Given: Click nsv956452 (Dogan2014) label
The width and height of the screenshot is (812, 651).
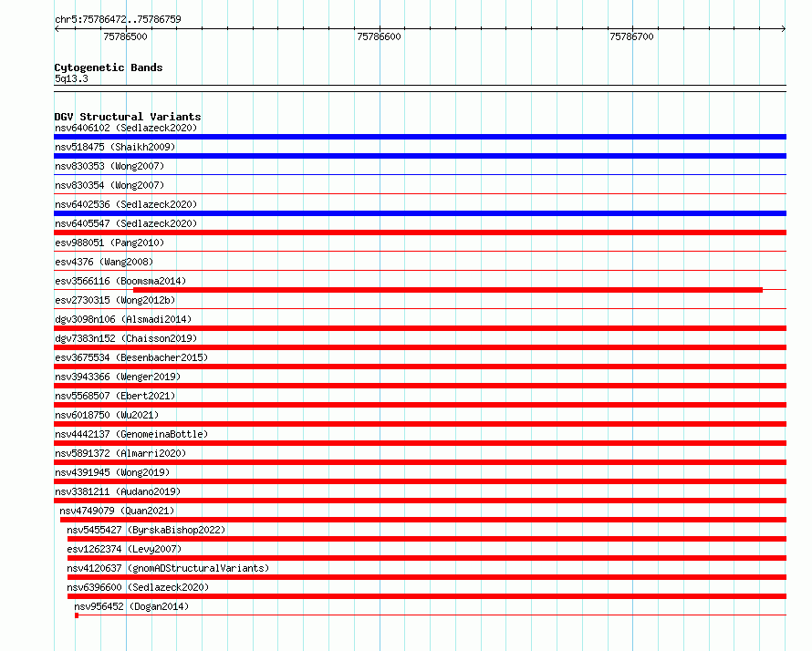Looking at the screenshot, I should (x=131, y=606).
